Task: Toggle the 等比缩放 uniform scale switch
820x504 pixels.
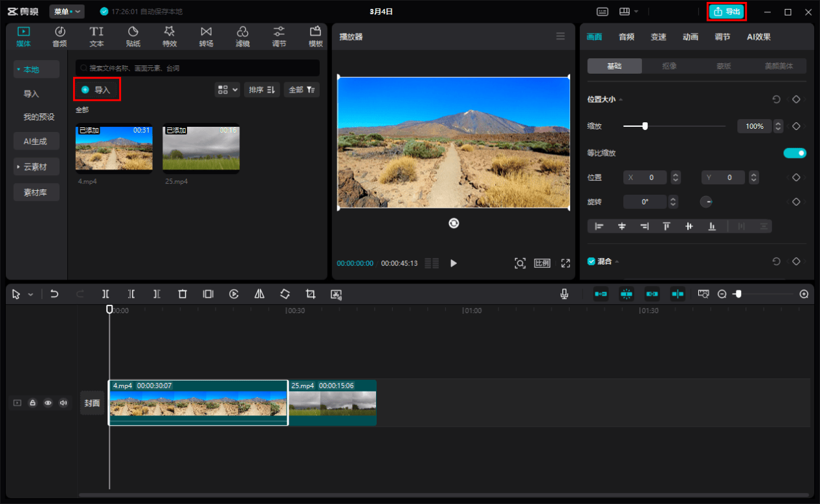Action: click(795, 153)
